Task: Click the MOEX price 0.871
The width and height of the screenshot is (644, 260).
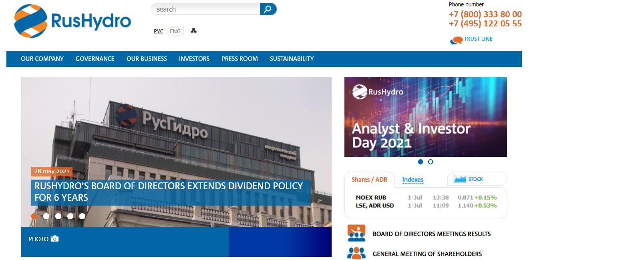Action: point(465,198)
